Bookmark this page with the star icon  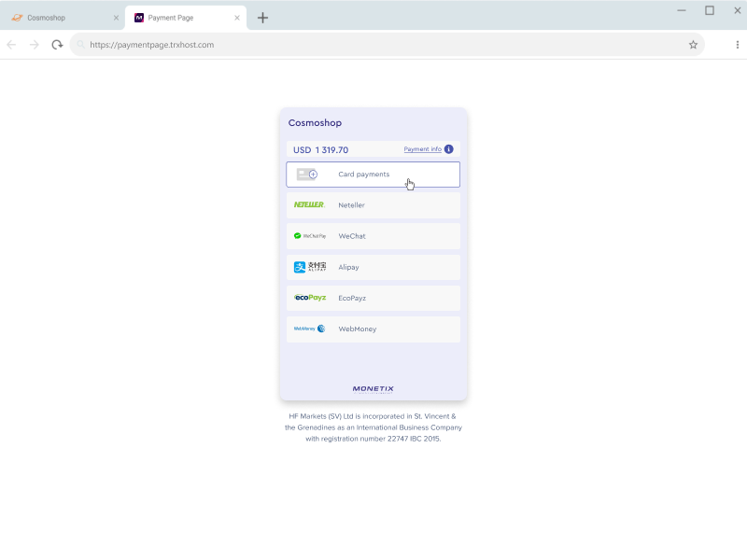coord(693,45)
